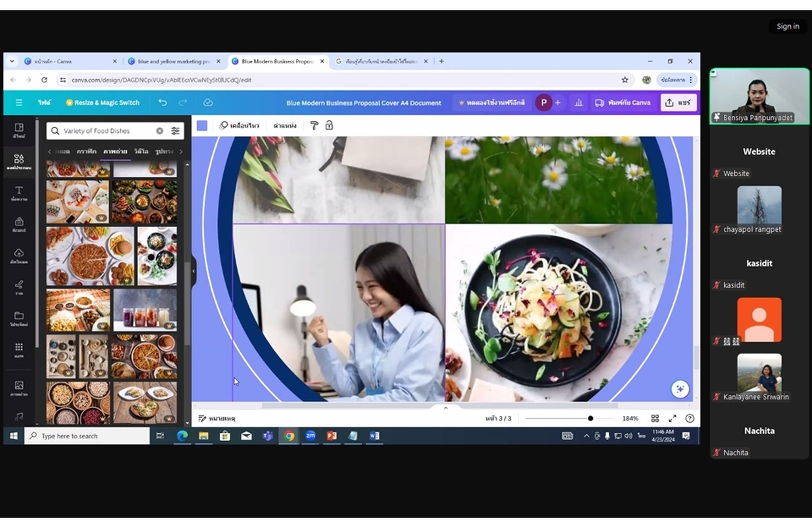Switch to the Google search tab

click(381, 61)
